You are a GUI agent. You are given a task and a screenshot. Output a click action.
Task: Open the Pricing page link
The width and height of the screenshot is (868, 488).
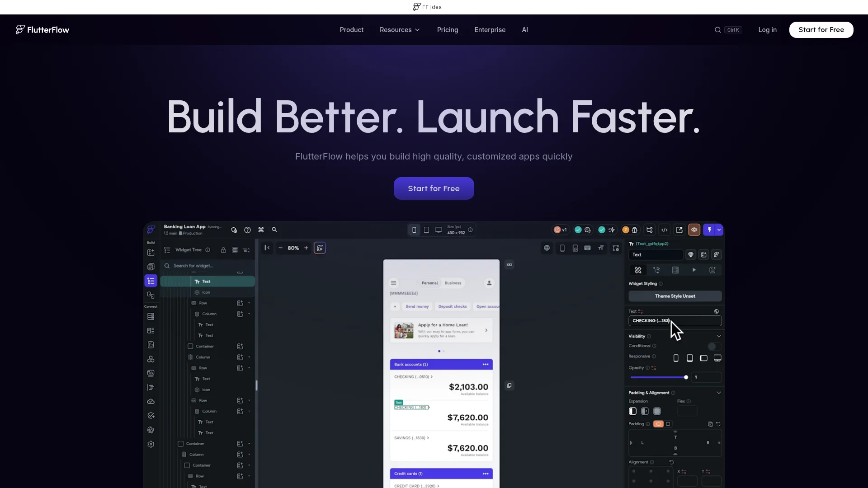pyautogui.click(x=448, y=30)
